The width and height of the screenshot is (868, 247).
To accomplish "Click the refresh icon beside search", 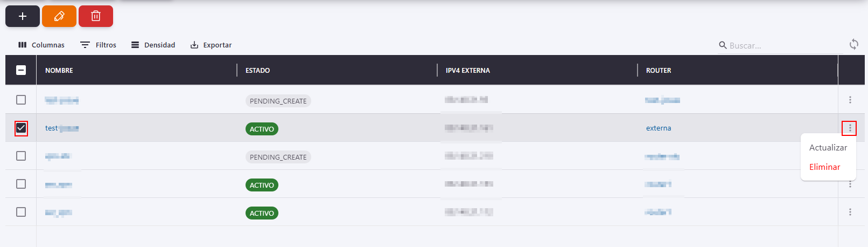I will coord(854,44).
